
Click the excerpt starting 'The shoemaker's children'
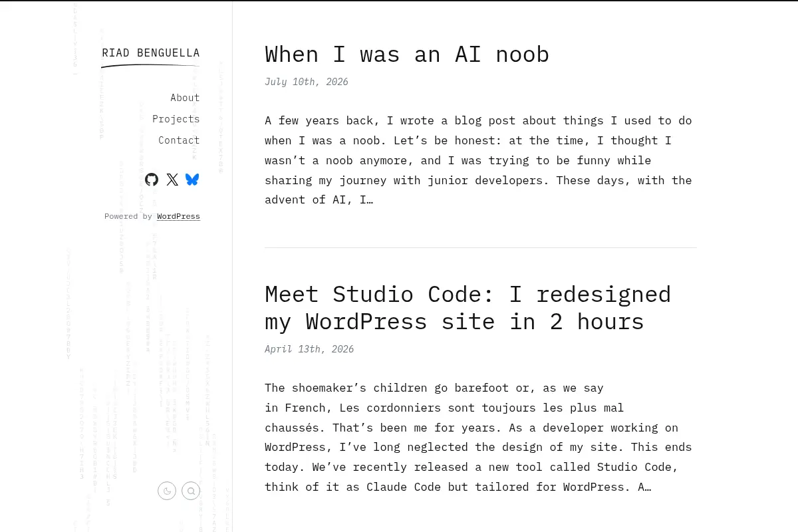(479, 437)
